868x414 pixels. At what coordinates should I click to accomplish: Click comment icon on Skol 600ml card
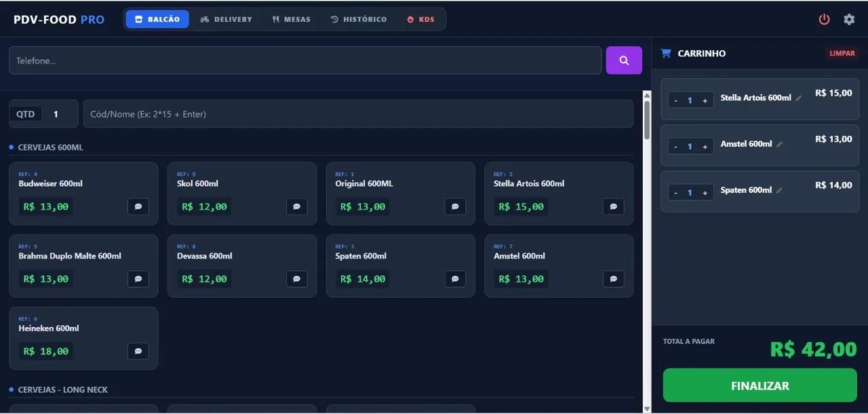[x=296, y=206]
